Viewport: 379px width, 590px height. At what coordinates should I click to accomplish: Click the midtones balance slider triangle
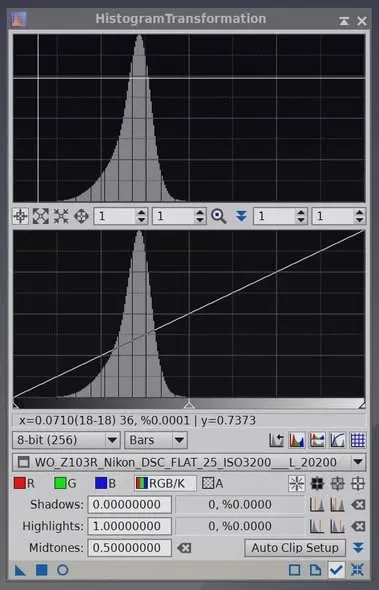pyautogui.click(x=189, y=405)
